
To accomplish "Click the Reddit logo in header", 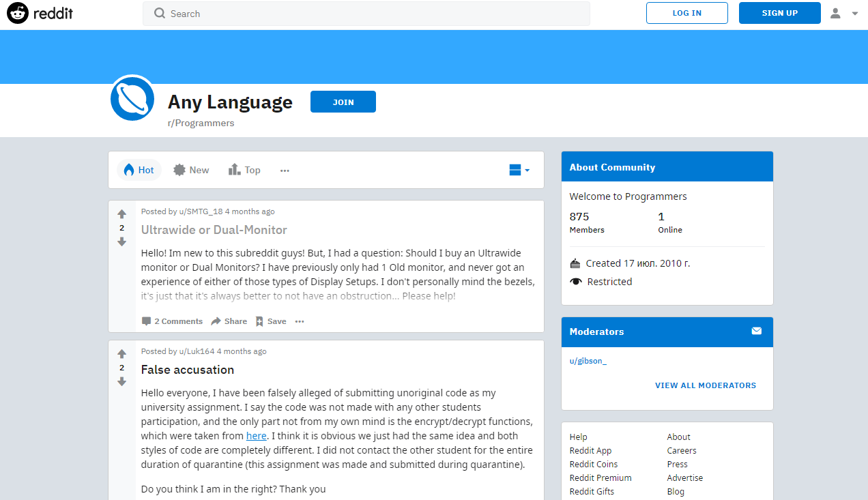I will (x=40, y=13).
